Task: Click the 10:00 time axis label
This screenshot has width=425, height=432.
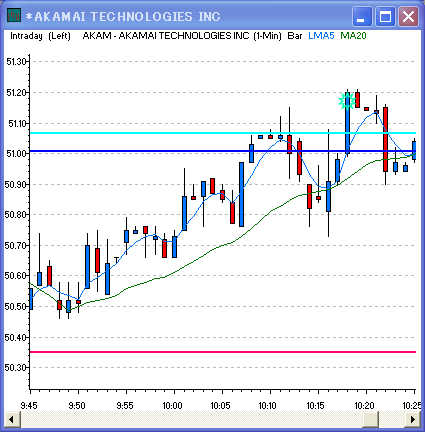Action: [x=172, y=406]
